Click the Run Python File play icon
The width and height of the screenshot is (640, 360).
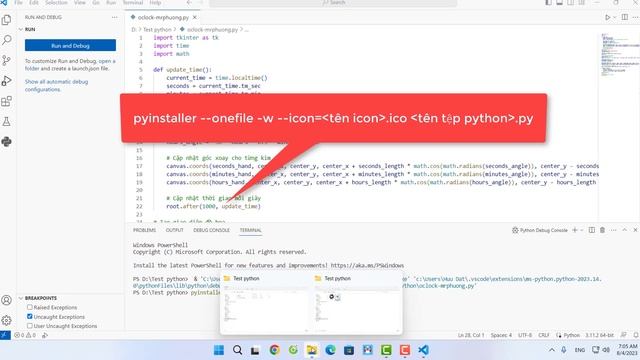(x=607, y=17)
